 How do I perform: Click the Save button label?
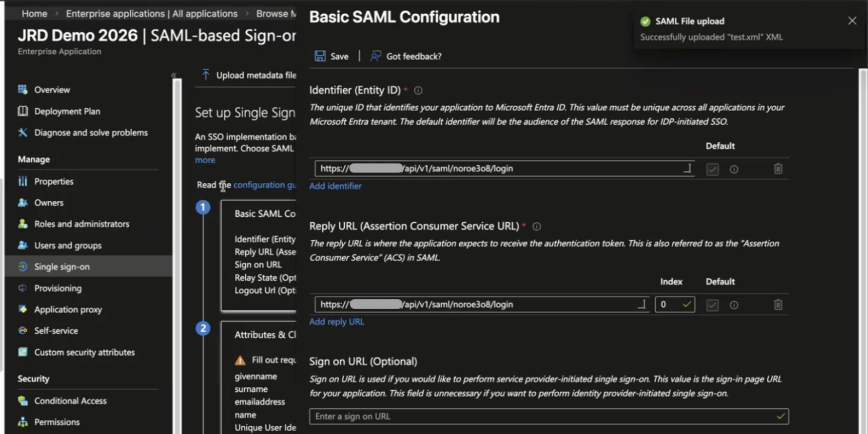pos(339,56)
